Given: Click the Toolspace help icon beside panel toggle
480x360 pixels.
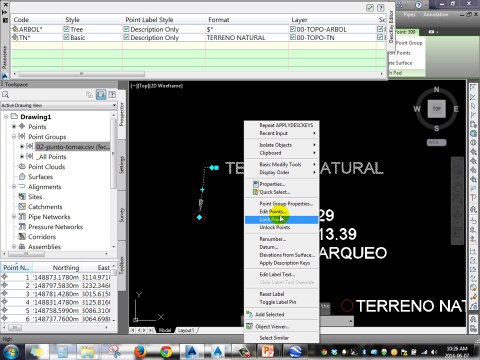Looking at the screenshot, I should (x=112, y=95).
